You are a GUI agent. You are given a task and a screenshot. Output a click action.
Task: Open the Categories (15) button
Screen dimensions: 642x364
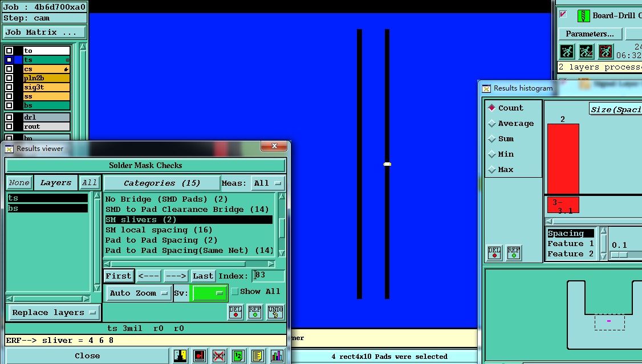162,183
